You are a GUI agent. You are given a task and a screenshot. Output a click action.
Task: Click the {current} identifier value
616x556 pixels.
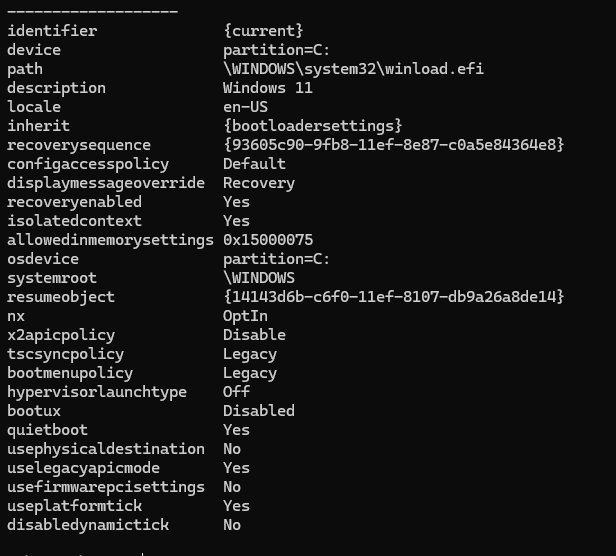point(262,31)
